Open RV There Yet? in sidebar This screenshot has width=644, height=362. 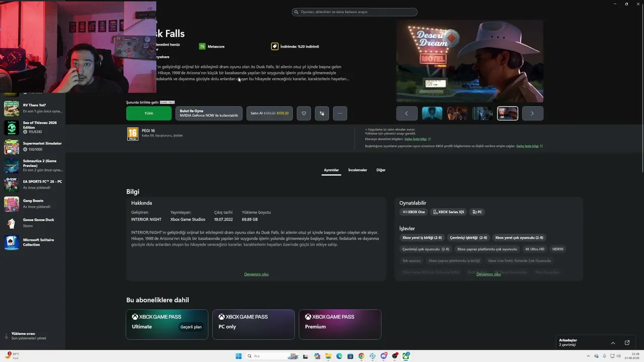point(33,108)
